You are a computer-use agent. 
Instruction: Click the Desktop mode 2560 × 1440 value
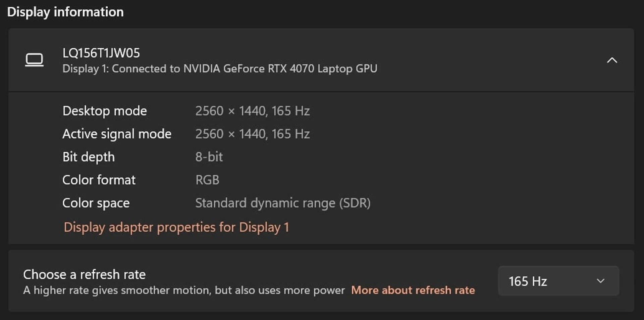[x=253, y=111]
